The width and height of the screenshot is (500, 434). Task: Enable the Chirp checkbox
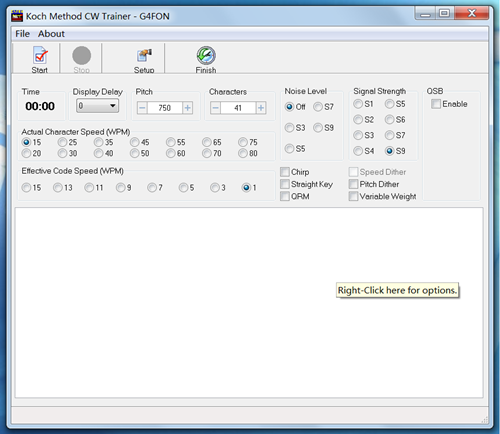click(x=285, y=172)
